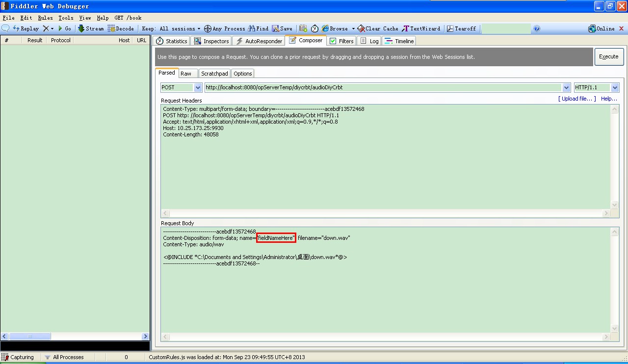Open the Help menu
Screen dimensions: 628x364
pos(103,18)
